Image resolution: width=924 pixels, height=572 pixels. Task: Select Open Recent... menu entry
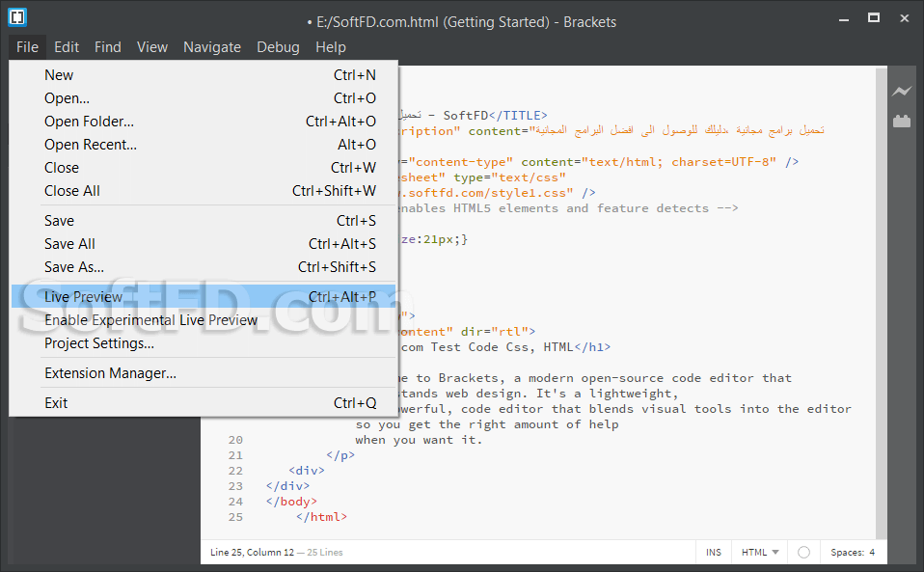pyautogui.click(x=204, y=145)
